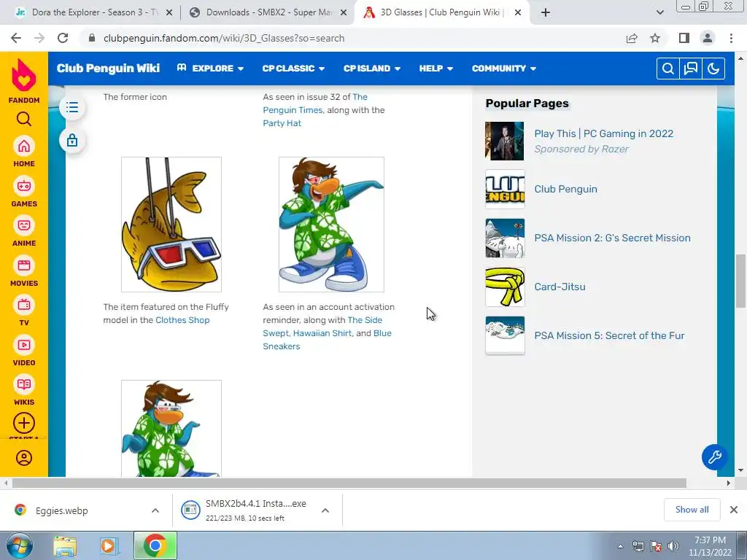Share this page from address bar
The width and height of the screenshot is (747, 560).
[632, 38]
